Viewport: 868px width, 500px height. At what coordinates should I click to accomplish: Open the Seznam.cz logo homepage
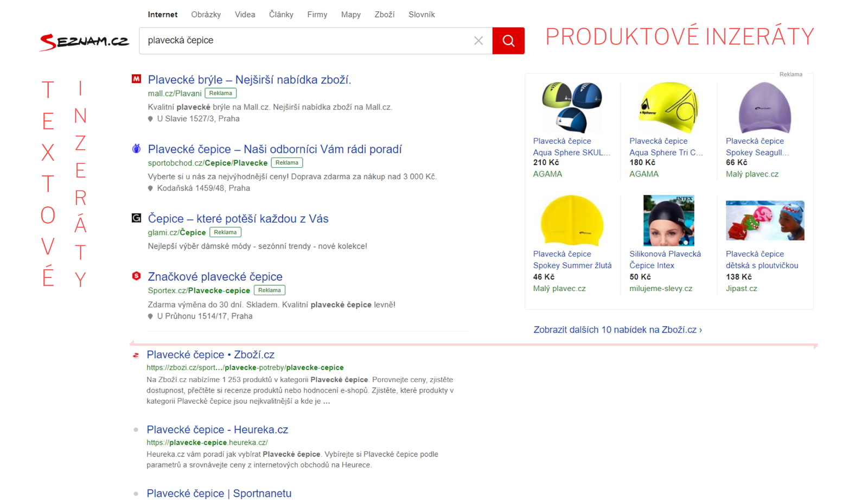(84, 42)
